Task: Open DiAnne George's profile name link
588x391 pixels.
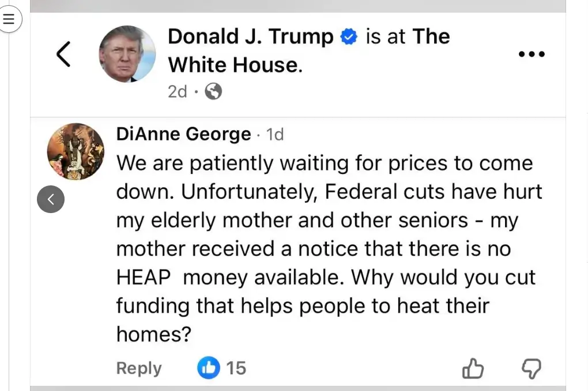Action: click(183, 134)
